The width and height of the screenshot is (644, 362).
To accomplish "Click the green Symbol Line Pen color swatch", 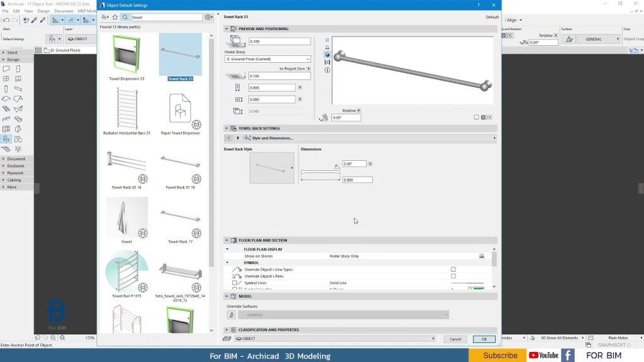I will (x=477, y=287).
